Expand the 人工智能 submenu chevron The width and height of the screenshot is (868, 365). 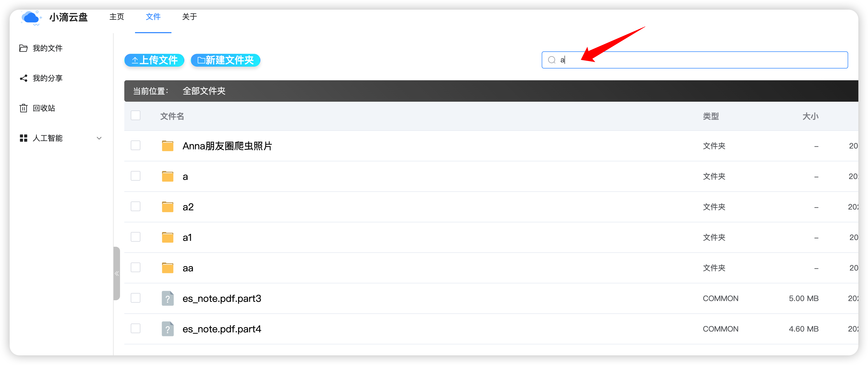click(x=99, y=138)
